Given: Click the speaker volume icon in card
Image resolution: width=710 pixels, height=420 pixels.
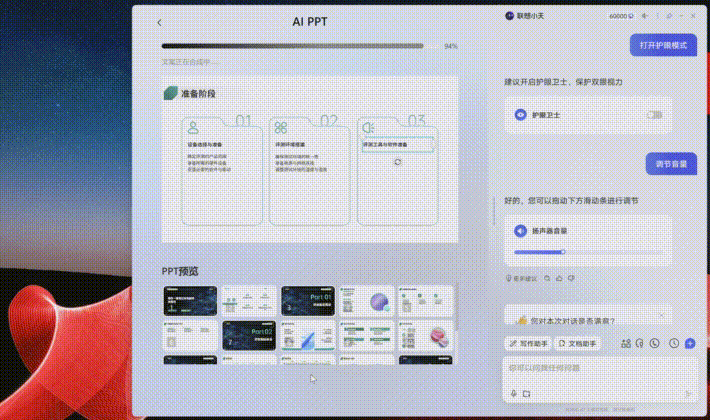Looking at the screenshot, I should [x=520, y=231].
